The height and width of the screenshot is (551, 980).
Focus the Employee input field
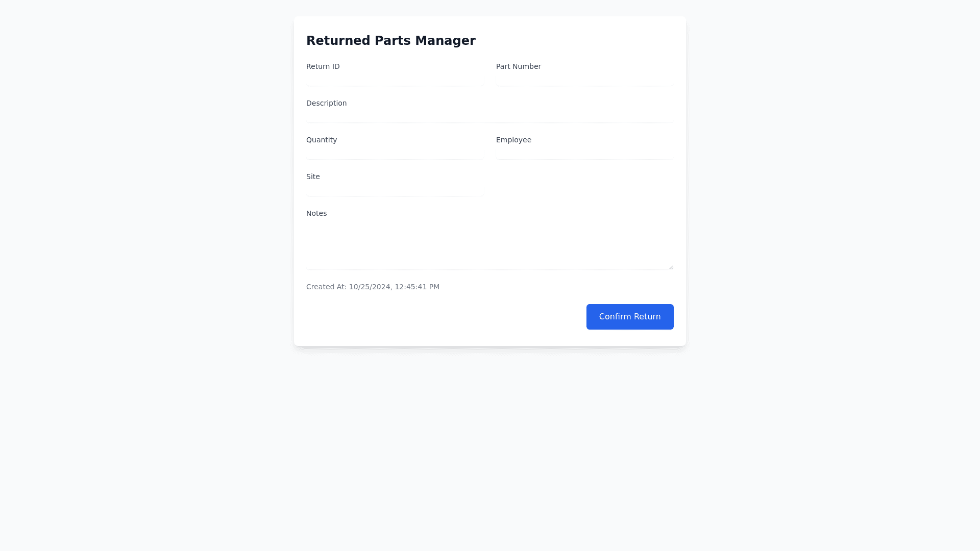click(x=584, y=153)
